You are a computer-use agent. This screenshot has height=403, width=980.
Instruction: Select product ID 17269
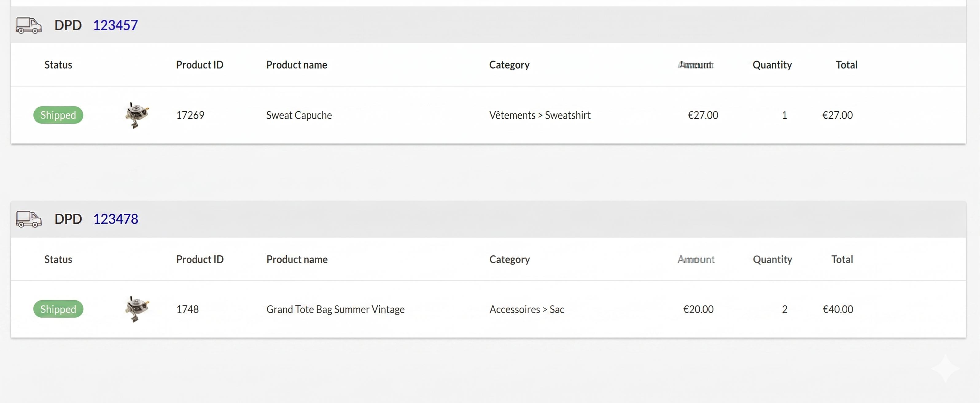pyautogui.click(x=190, y=115)
